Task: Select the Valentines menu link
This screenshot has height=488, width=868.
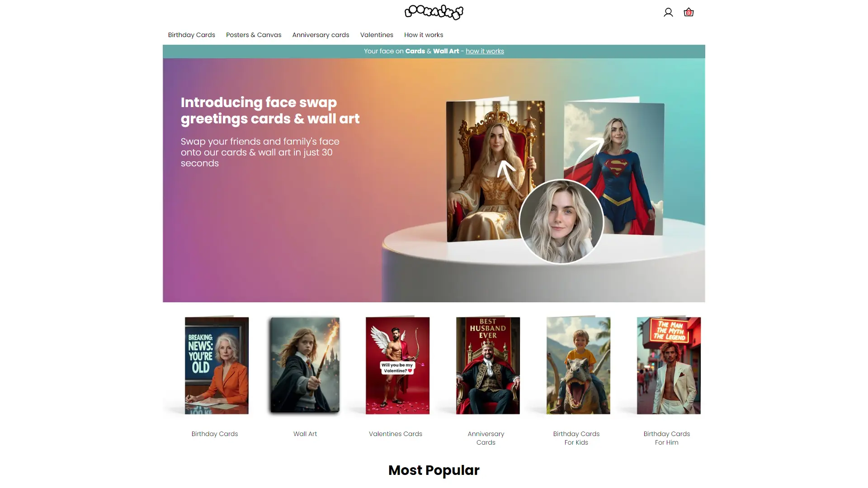Action: pos(377,35)
